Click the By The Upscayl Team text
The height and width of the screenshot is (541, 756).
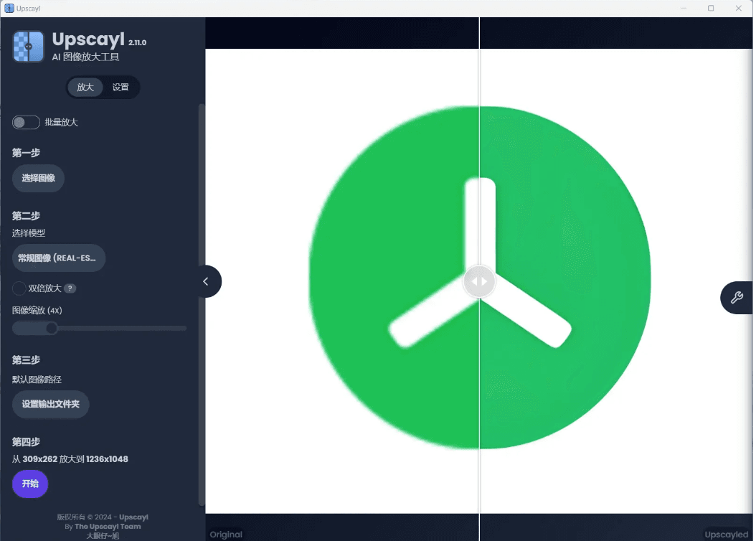103,527
